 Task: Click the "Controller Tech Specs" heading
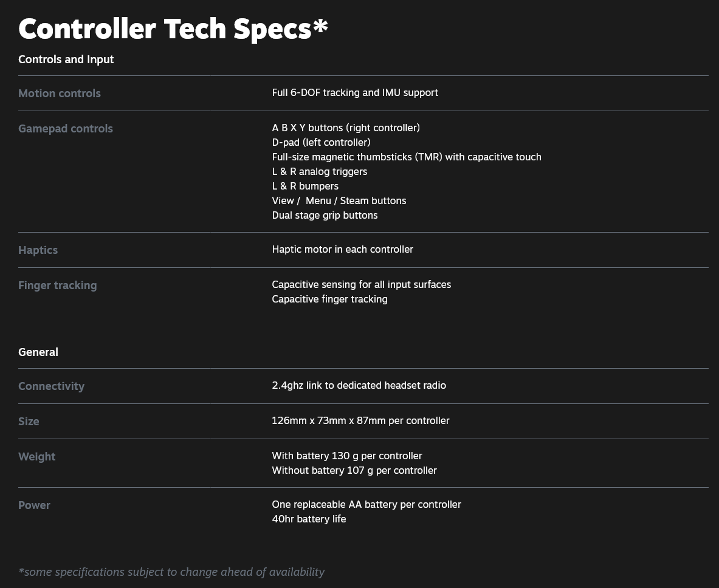tap(173, 29)
